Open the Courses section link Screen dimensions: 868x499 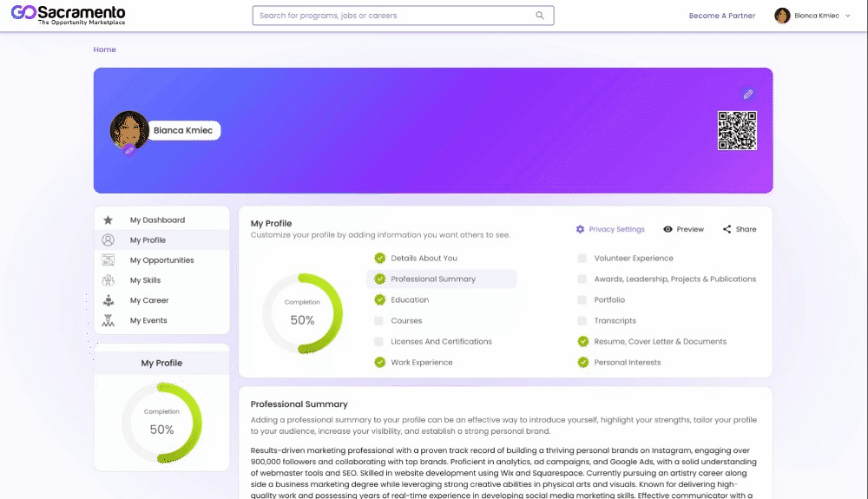[x=406, y=321]
